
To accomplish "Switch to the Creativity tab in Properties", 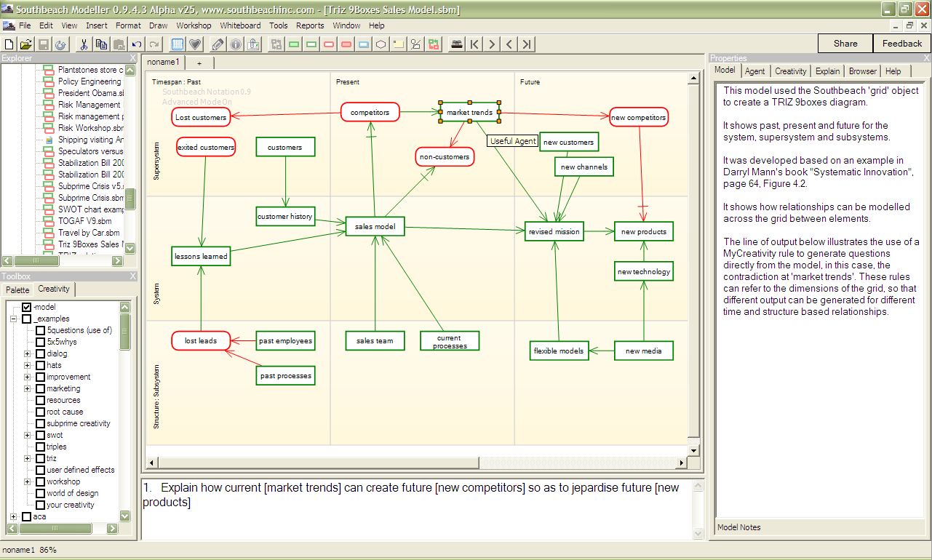I will tap(791, 71).
